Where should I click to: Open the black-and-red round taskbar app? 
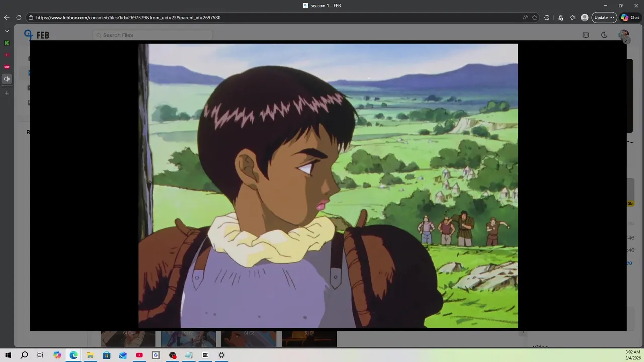[x=173, y=355]
